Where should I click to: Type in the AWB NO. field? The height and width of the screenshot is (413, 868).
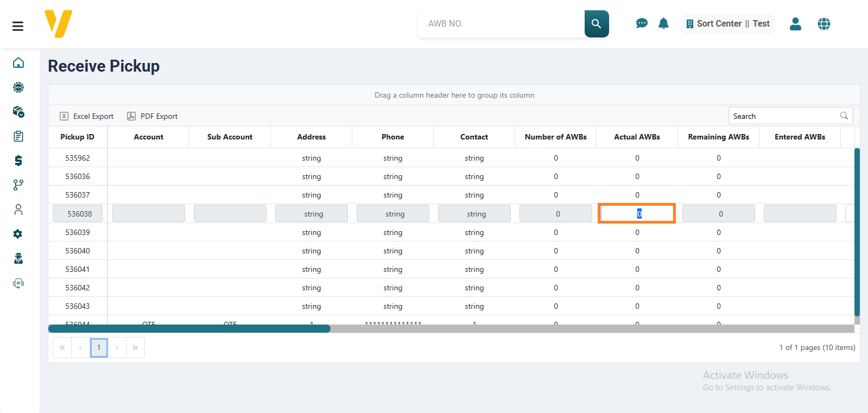pyautogui.click(x=499, y=24)
